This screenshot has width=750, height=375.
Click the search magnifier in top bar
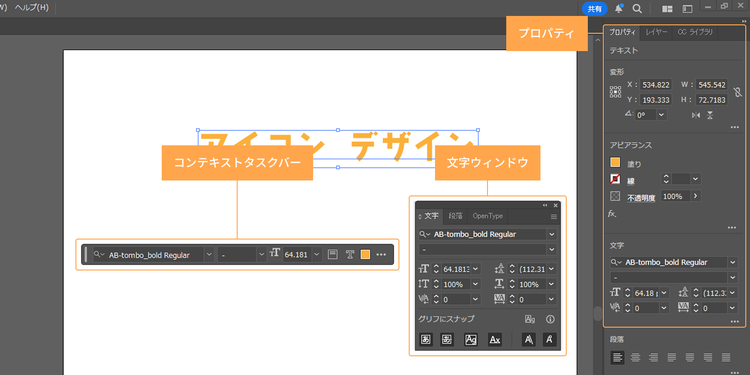637,9
